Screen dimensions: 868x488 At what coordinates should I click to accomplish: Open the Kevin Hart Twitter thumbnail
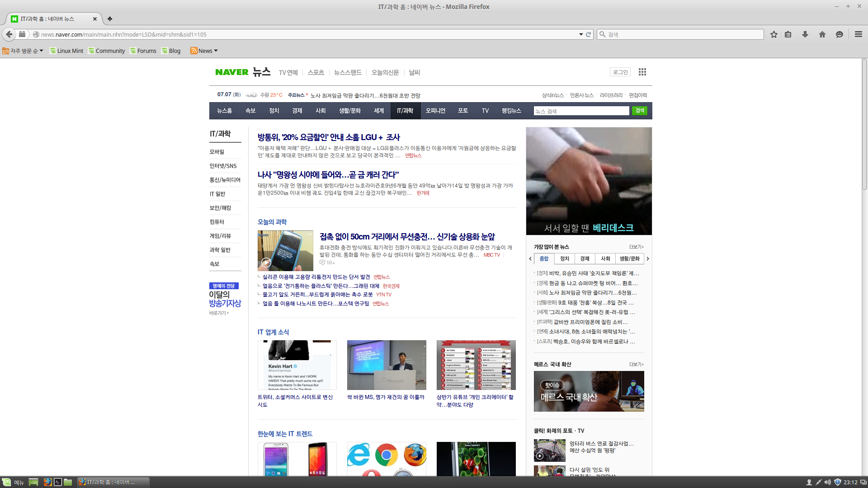297,365
